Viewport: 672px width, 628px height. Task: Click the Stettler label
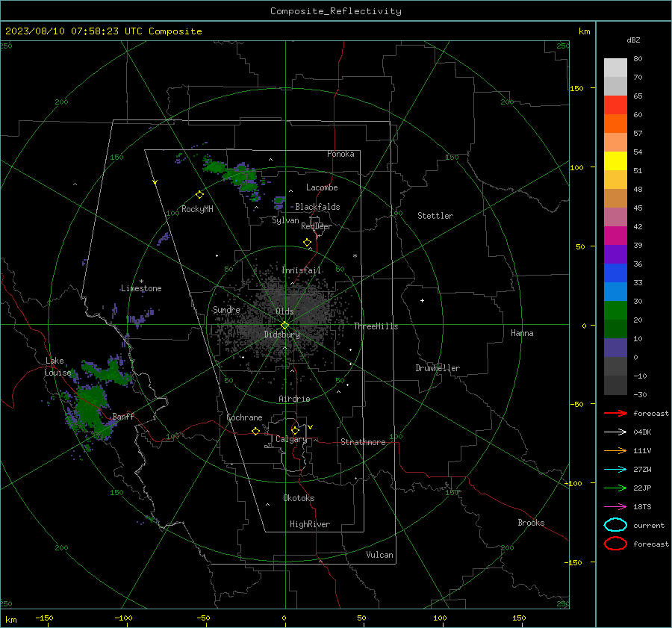click(435, 216)
